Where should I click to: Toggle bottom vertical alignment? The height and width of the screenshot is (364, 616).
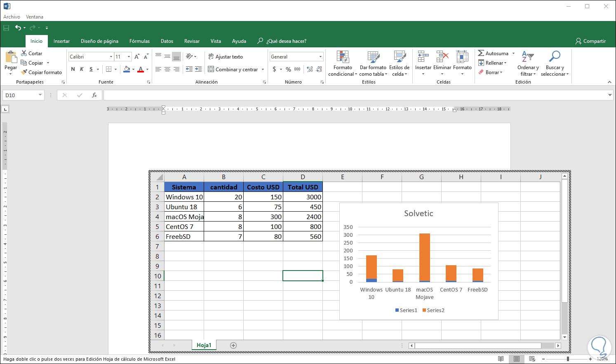(x=176, y=56)
